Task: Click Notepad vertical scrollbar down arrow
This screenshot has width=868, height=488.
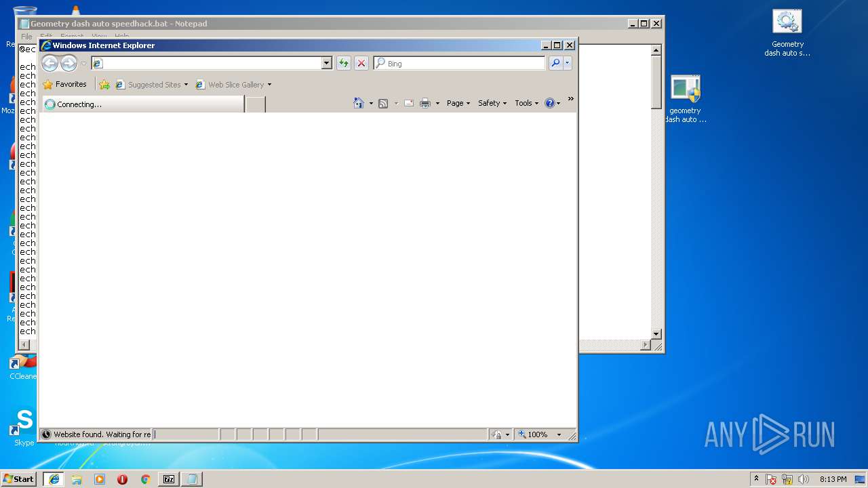Action: pos(656,334)
